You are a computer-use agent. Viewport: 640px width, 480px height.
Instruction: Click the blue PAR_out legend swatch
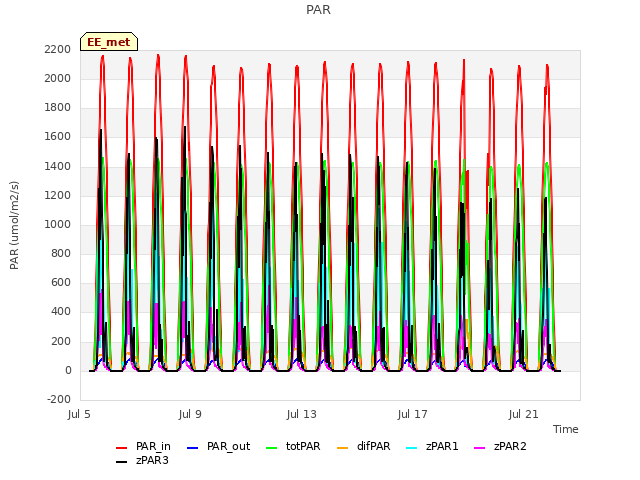coord(192,448)
